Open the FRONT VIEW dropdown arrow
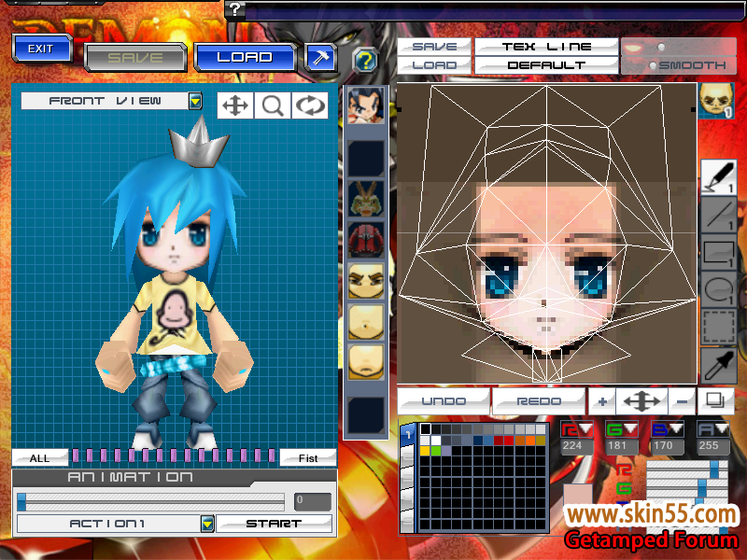Screen dimensions: 747x560 [x=195, y=101]
